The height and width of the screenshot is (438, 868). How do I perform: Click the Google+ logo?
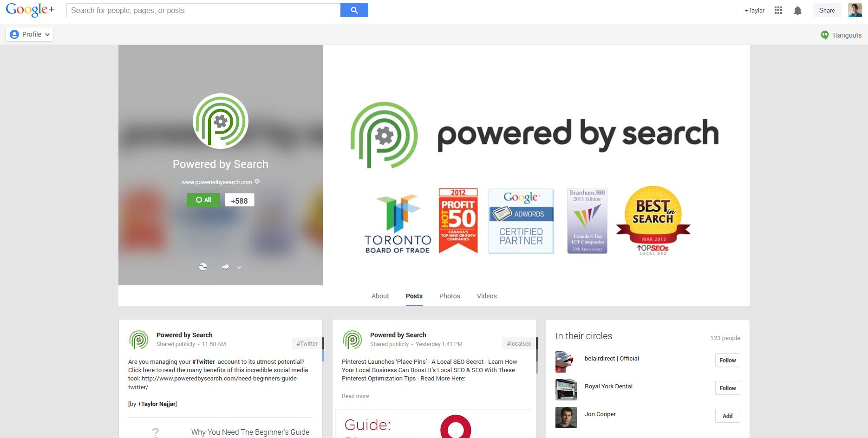[30, 10]
